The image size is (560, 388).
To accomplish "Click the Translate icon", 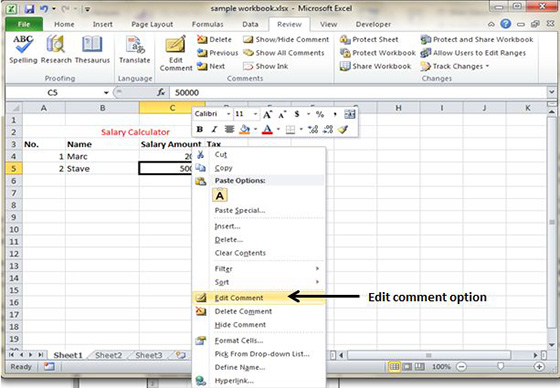I will coord(135,45).
